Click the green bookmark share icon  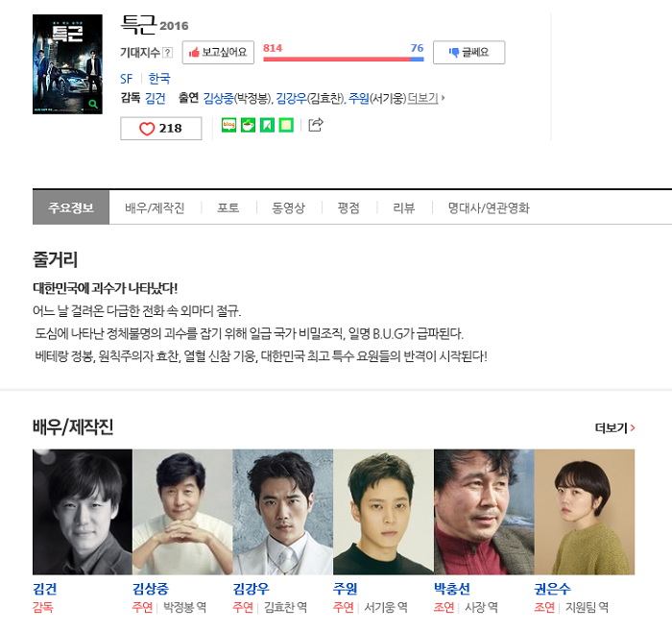(x=267, y=125)
